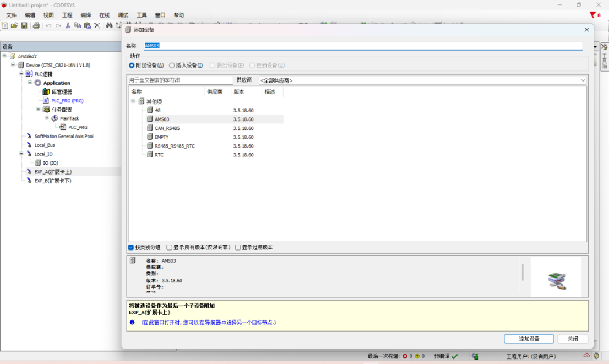609x364 pixels.
Task: Select PLC_PRG (PRG) in device tree
Action: [x=67, y=101]
